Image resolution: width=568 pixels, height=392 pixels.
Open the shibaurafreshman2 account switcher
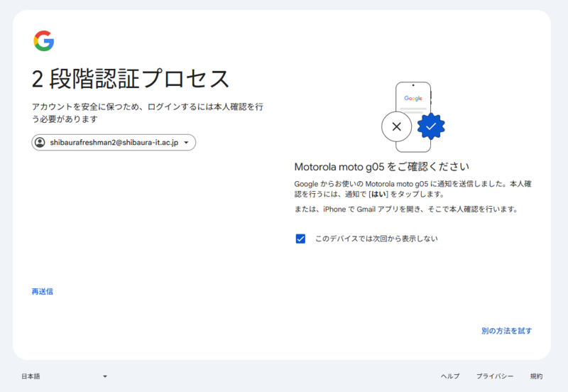click(114, 143)
